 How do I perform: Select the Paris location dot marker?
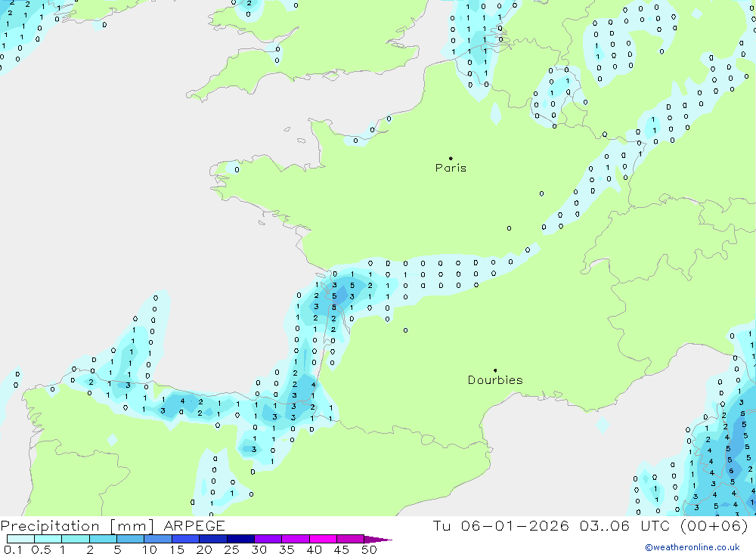point(451,158)
